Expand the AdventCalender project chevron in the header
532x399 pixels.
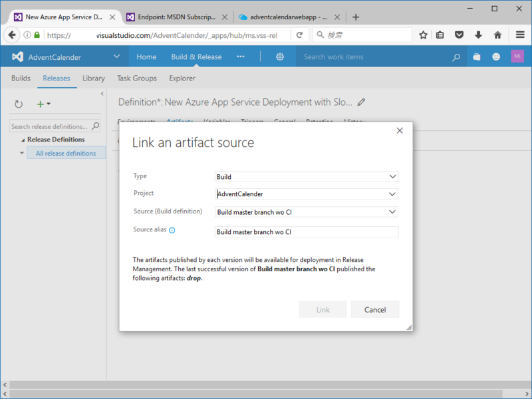(x=117, y=57)
